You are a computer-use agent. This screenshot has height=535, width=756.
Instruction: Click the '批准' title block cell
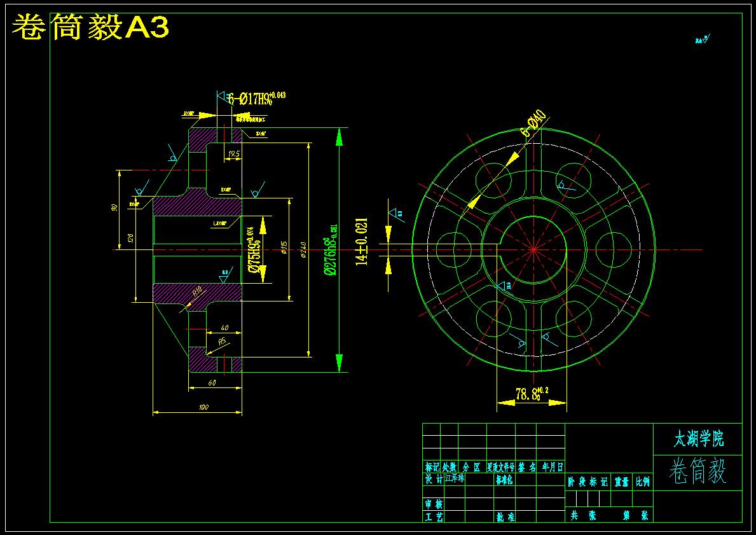pyautogui.click(x=505, y=517)
